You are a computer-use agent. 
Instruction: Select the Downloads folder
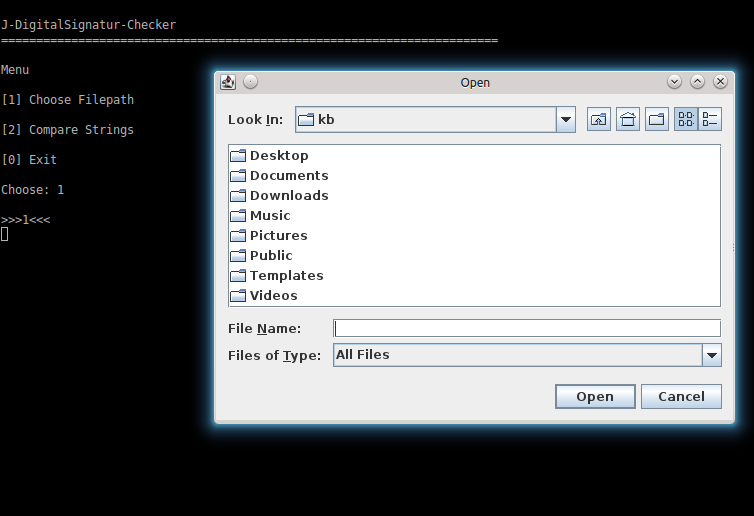tap(279, 196)
